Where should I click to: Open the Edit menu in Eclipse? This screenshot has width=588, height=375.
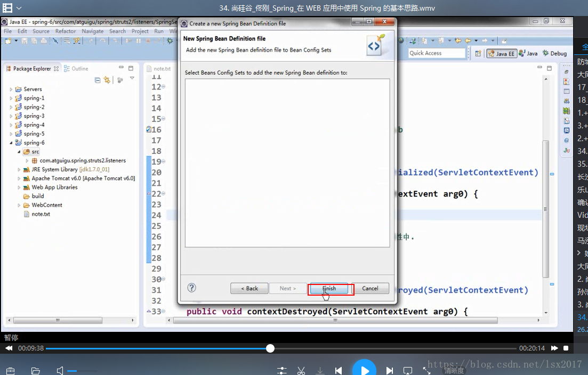click(22, 31)
